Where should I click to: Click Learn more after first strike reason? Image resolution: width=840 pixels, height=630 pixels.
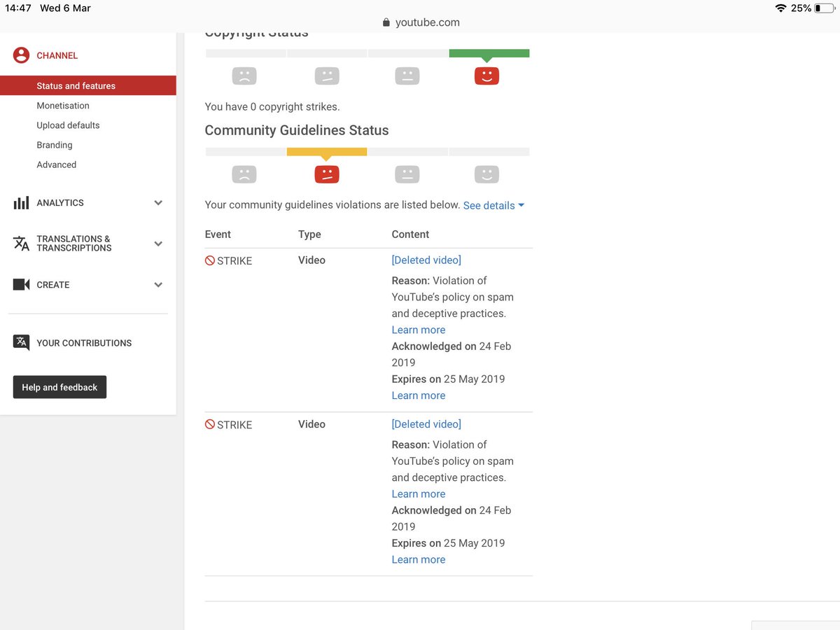pos(419,330)
